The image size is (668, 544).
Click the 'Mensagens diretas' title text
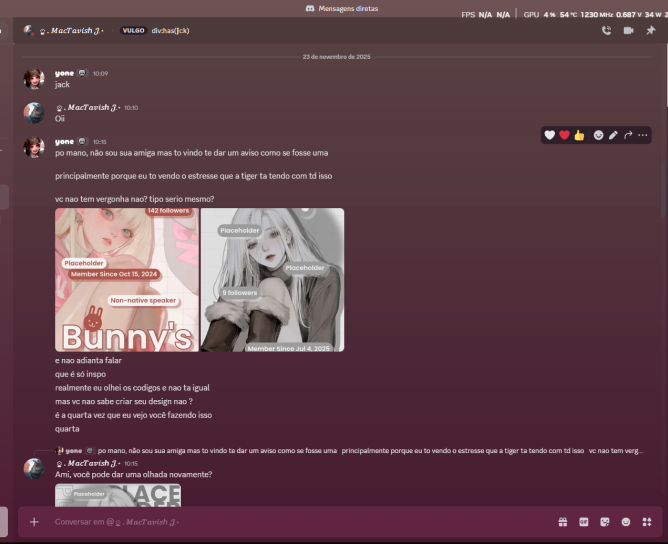pos(348,9)
